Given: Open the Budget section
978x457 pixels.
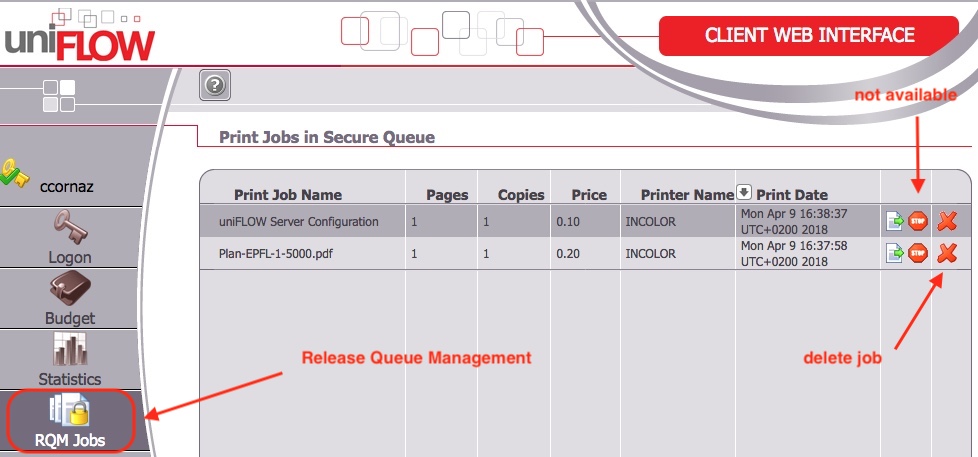Looking at the screenshot, I should 70,299.
